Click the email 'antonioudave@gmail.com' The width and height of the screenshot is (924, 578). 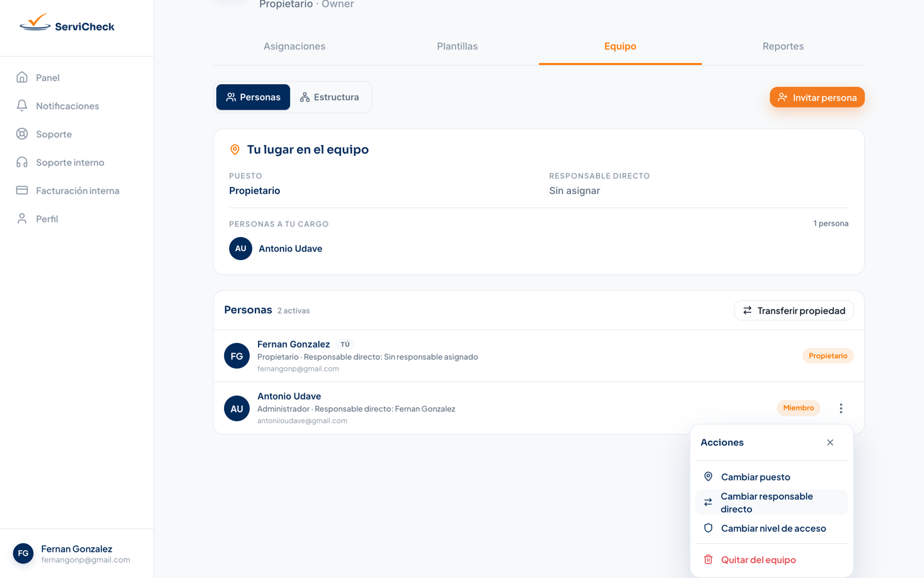[x=302, y=421]
